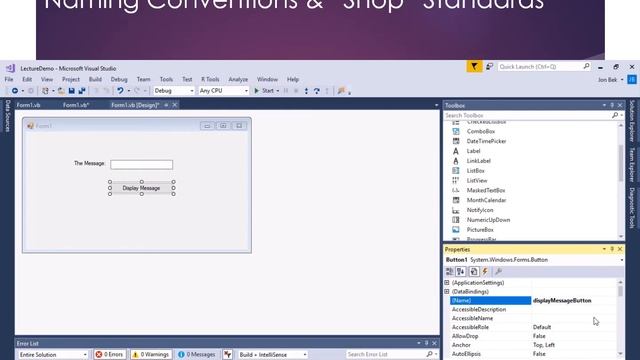Open the Build menu
This screenshot has width=640, height=360.
[x=95, y=79]
